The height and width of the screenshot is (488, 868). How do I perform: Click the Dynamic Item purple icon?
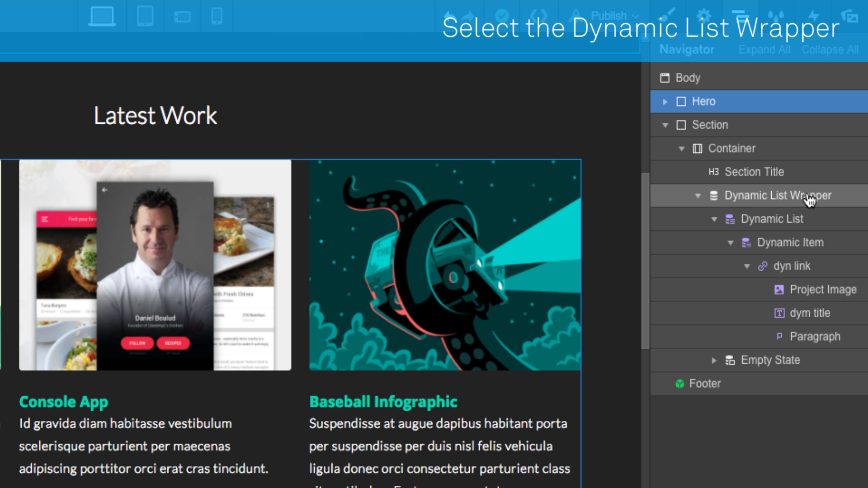tap(746, 243)
